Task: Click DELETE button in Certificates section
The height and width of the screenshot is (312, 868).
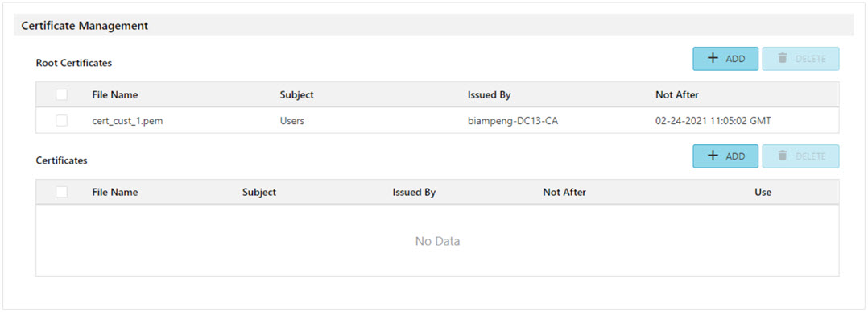Action: [x=800, y=156]
